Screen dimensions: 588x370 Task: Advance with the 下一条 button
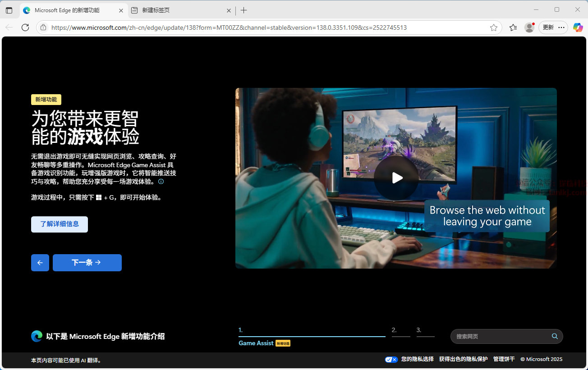(x=87, y=263)
